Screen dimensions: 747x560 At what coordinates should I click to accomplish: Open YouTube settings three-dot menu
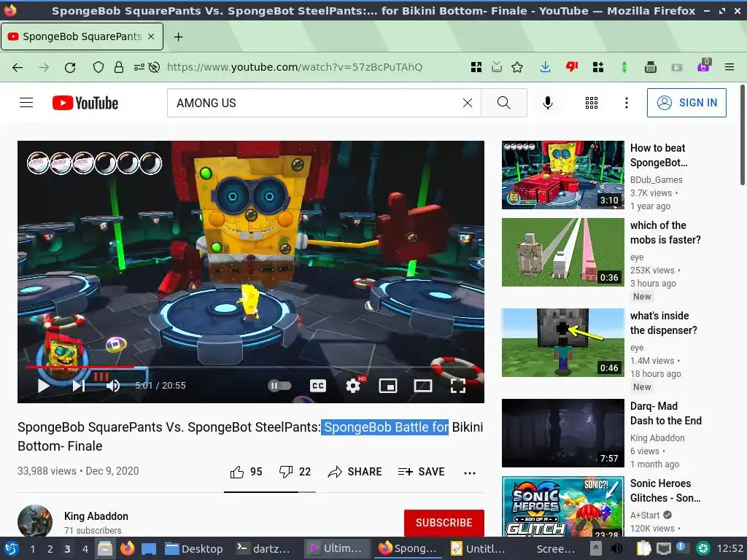627,103
